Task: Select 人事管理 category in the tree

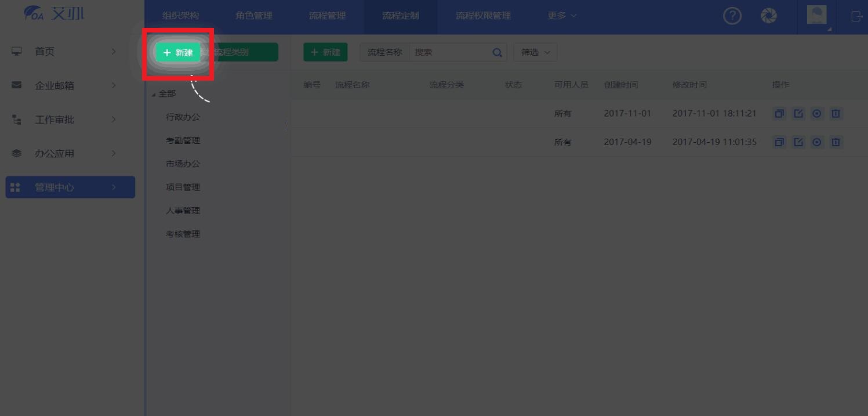Action: click(x=183, y=211)
